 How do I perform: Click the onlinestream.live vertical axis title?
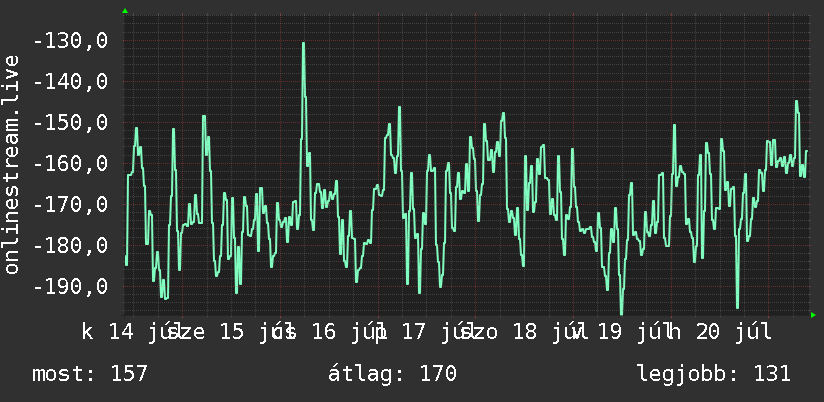point(12,164)
